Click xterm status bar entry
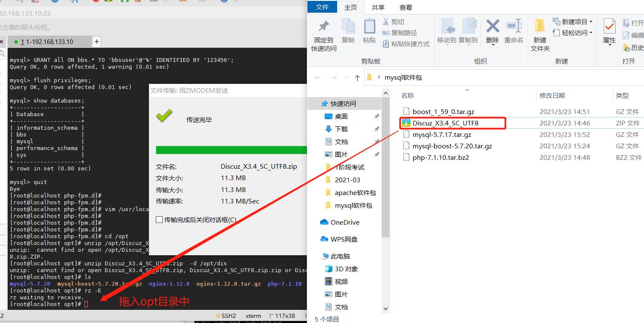The image size is (644, 323). point(253,316)
